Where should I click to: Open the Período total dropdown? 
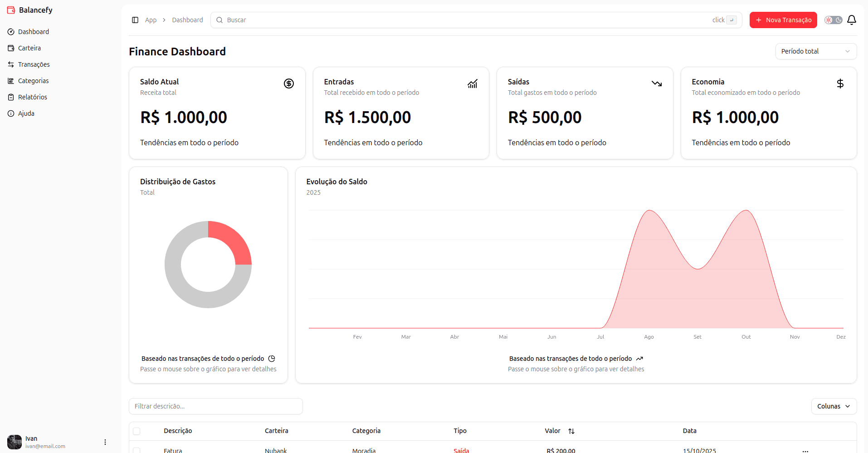[816, 51]
